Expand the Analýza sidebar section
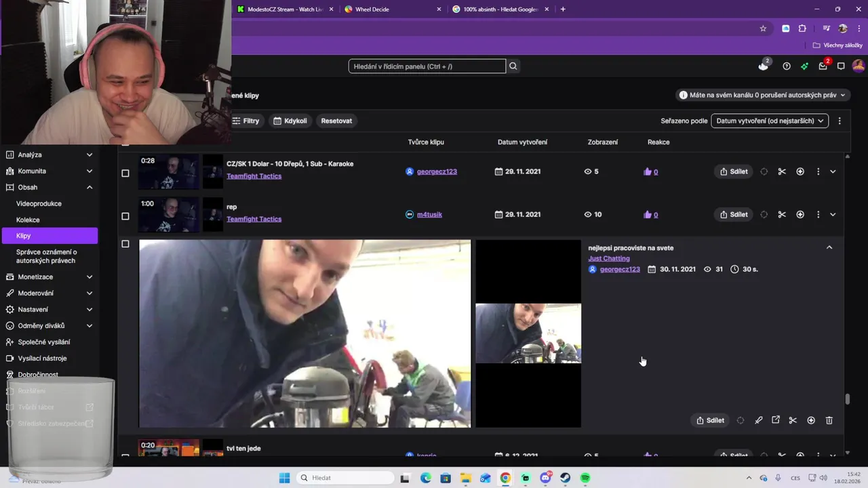 point(90,155)
